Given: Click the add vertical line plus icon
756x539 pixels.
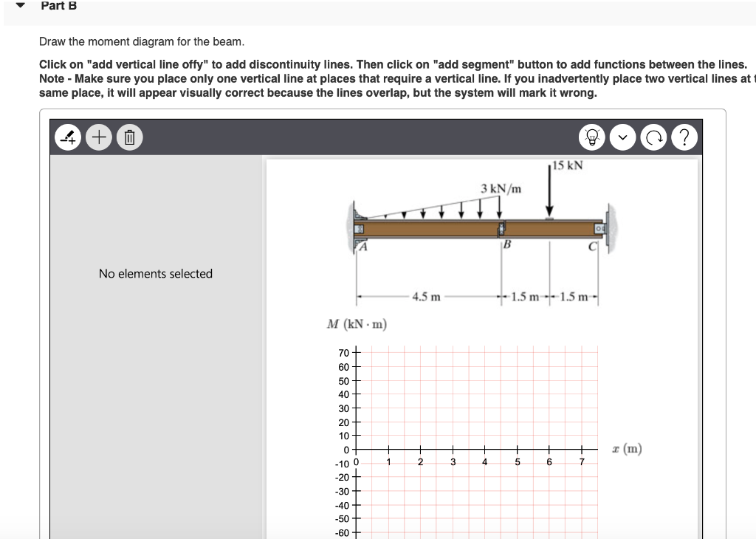Looking at the screenshot, I should click(98, 137).
